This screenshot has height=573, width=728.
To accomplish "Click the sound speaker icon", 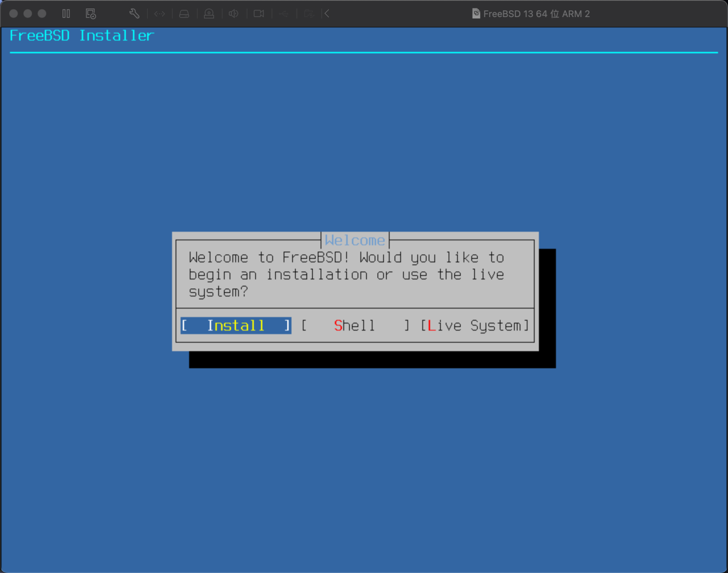I will click(234, 14).
